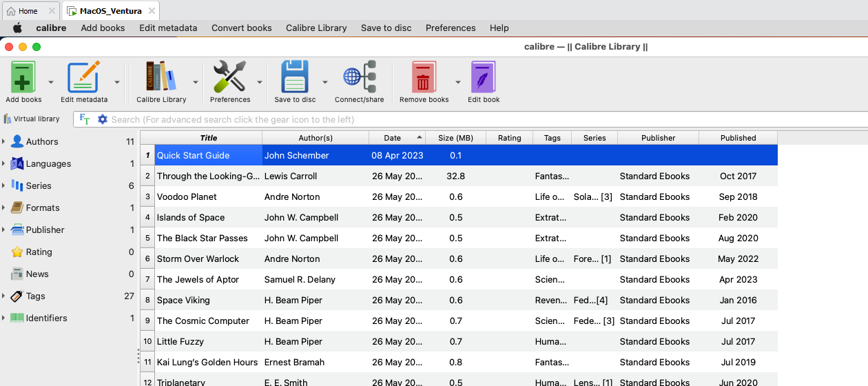The image size is (868, 386).
Task: Click the Calibre Library bookshelf icon
Action: (161, 77)
